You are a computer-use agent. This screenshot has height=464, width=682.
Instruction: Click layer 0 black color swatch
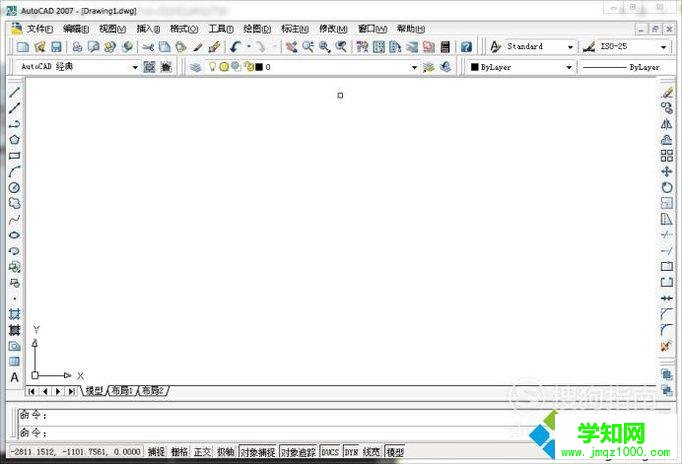[259, 67]
